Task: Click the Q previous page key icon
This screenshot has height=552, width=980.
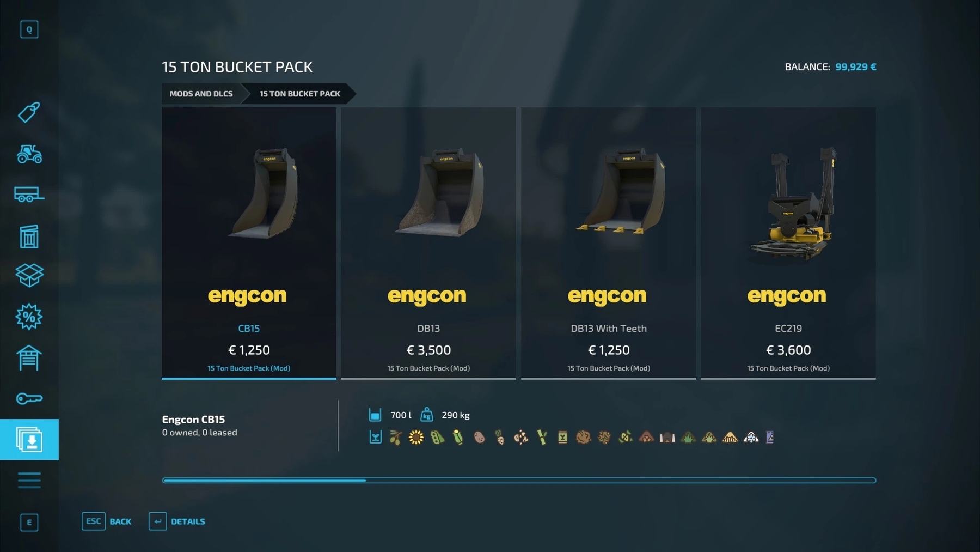Action: coord(29,29)
